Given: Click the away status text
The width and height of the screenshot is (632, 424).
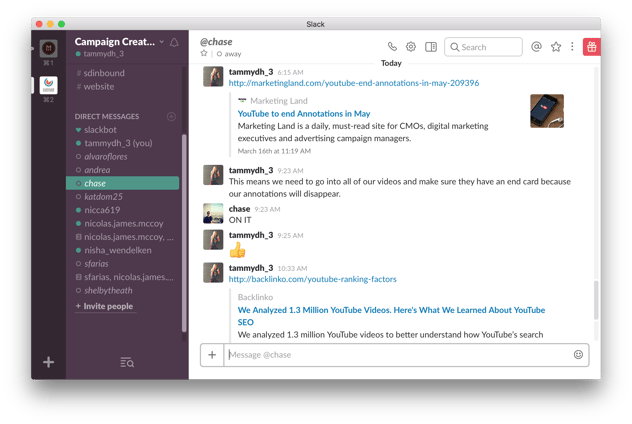Looking at the screenshot, I should pyautogui.click(x=233, y=54).
